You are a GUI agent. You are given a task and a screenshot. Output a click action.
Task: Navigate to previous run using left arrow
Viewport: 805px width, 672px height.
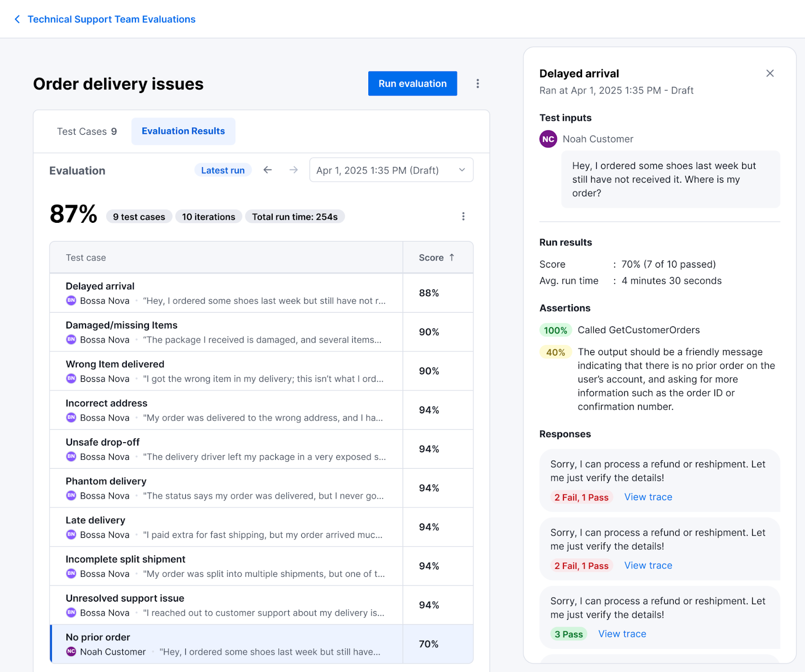click(267, 170)
